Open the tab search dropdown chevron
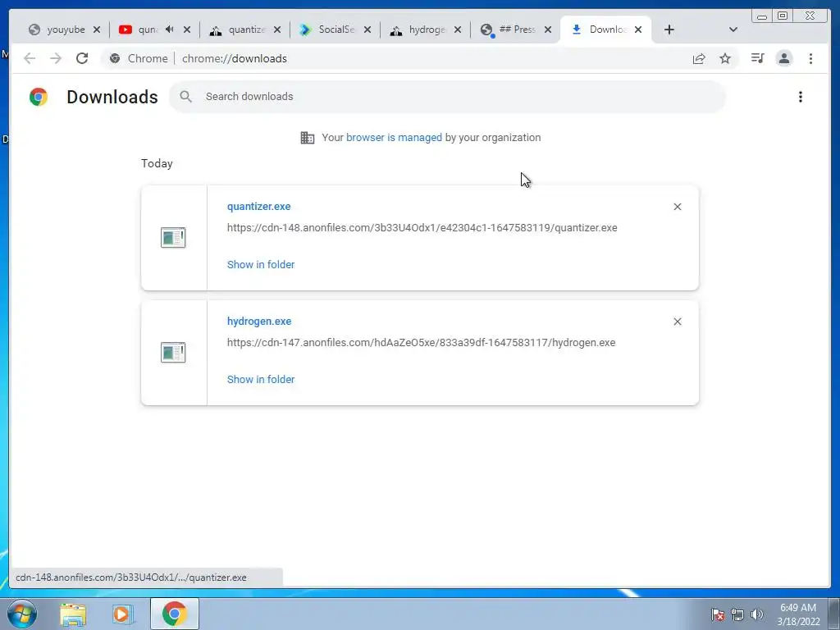Viewport: 840px width, 630px height. [x=733, y=30]
